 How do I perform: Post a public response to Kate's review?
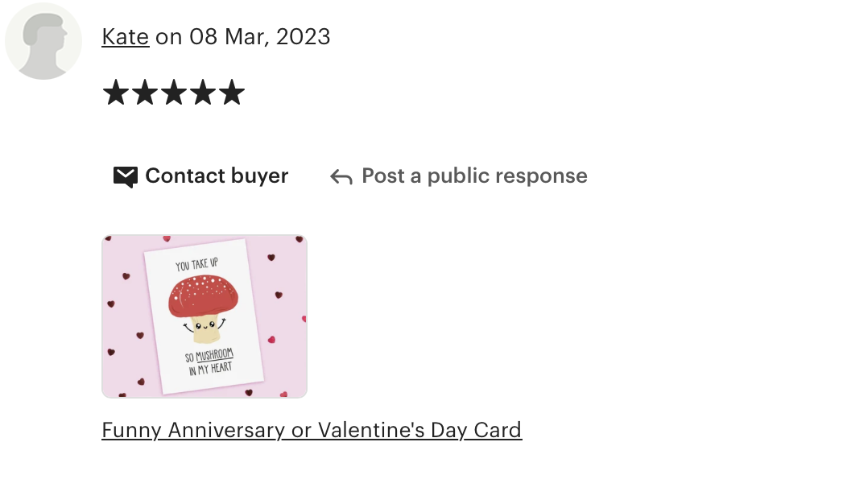tap(459, 176)
